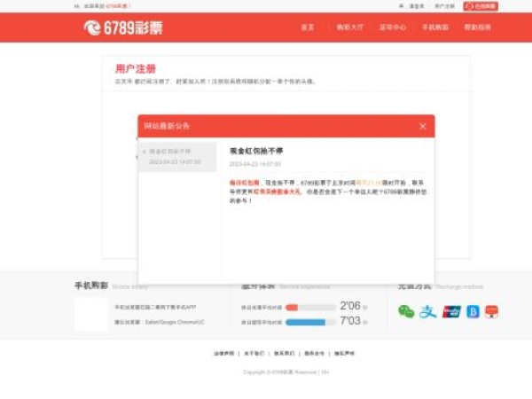Image resolution: width=532 pixels, height=399 pixels.
Task: Open the red online customer service button
Action: pyautogui.click(x=481, y=6)
